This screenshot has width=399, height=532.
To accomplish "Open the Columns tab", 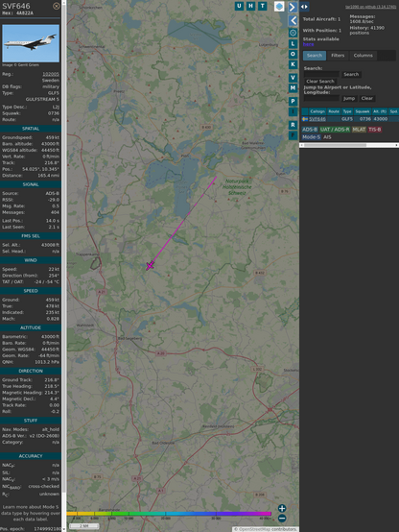I will click(364, 56).
